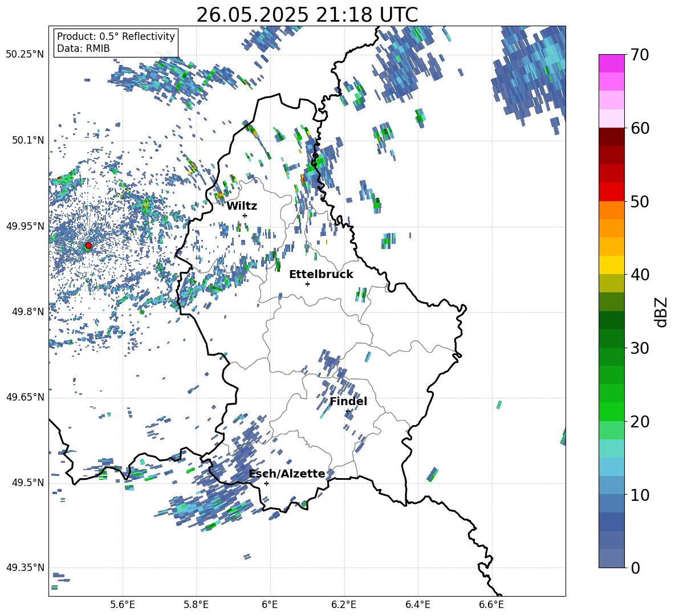Click the Ettelbruck city label
This screenshot has height=616, width=675.
(x=321, y=275)
